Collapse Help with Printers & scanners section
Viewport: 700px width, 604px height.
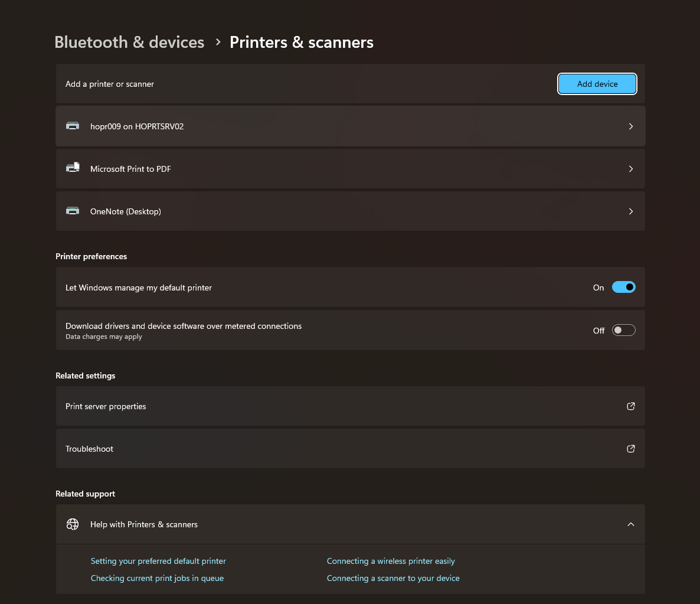[631, 524]
